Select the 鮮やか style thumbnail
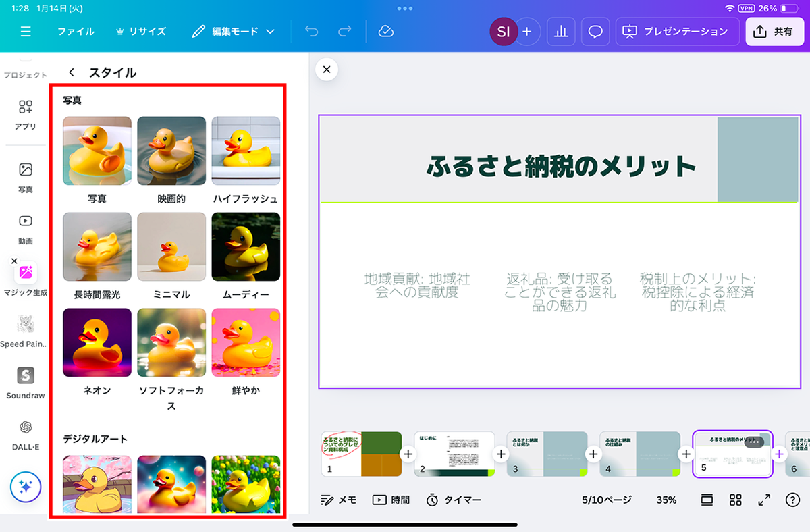 click(x=246, y=342)
